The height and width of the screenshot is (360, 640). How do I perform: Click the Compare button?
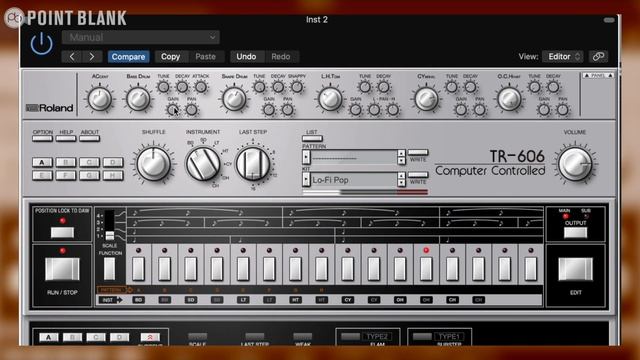128,56
